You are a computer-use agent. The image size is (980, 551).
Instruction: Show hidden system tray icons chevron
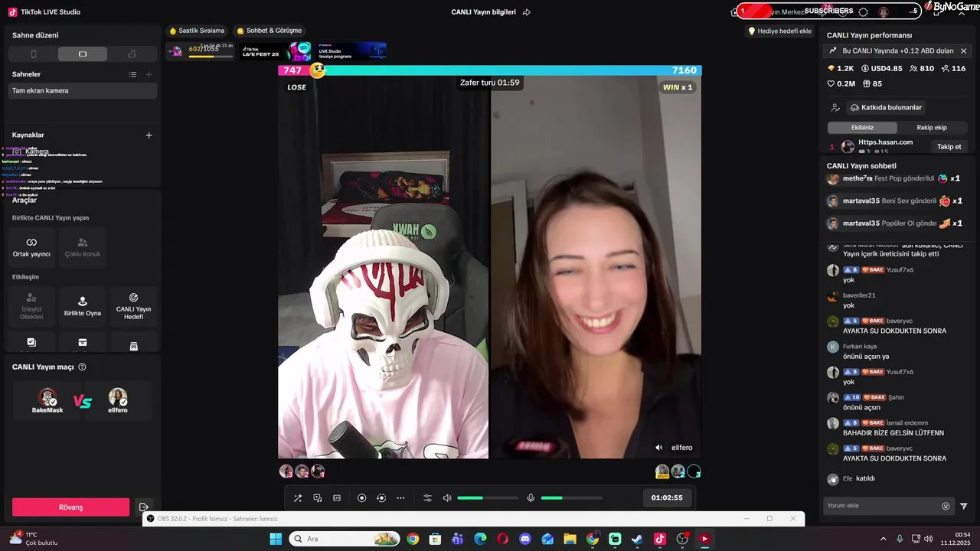tap(883, 539)
